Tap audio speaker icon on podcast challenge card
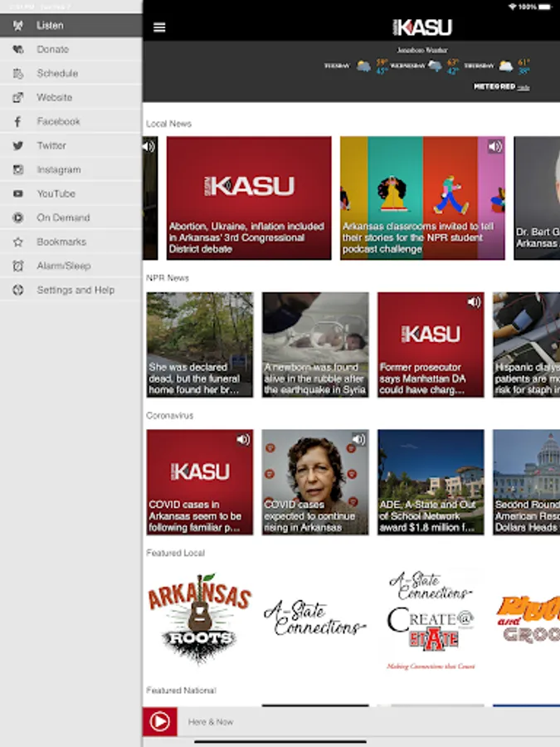 pyautogui.click(x=495, y=146)
